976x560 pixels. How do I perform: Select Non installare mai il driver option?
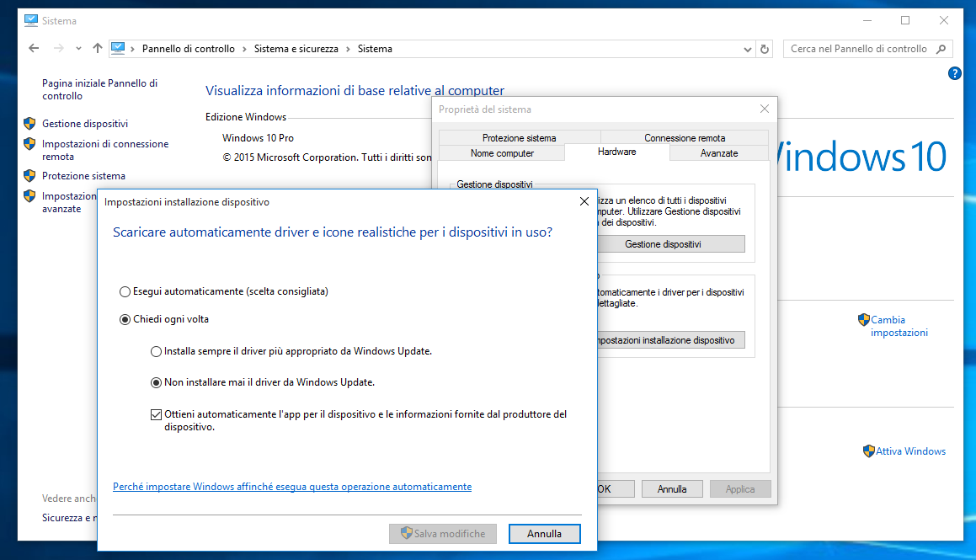click(x=263, y=382)
